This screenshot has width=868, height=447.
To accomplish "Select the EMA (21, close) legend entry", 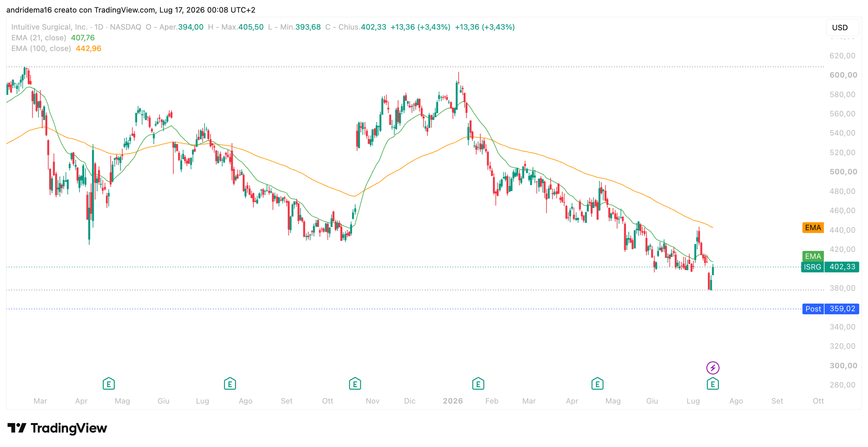I will [39, 38].
